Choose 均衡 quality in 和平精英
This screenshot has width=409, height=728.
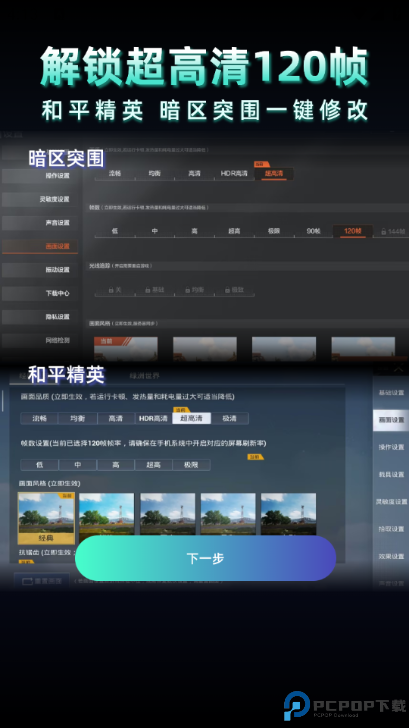click(78, 418)
